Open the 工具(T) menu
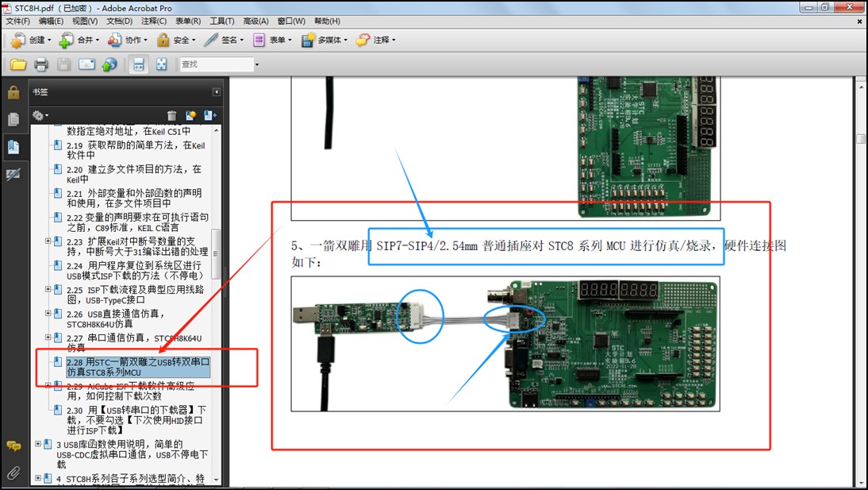 coord(222,21)
